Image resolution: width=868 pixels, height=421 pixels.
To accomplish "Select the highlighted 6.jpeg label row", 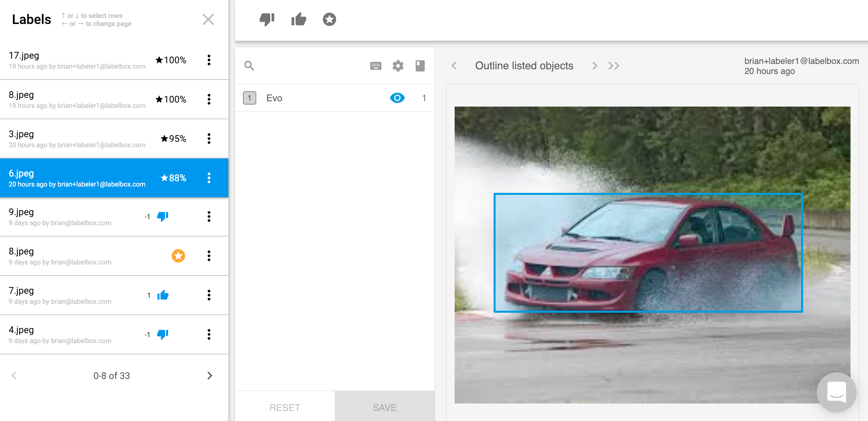I will pos(114,178).
